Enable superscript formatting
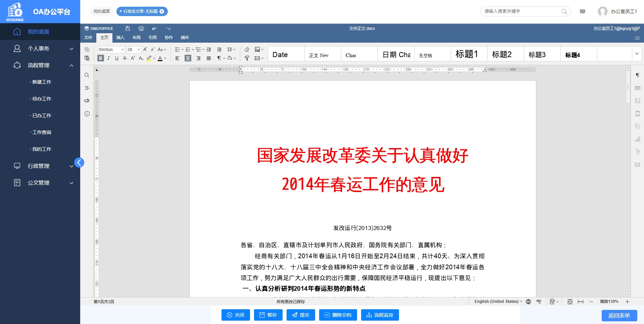Screen dimensions: 644x324 133,58
